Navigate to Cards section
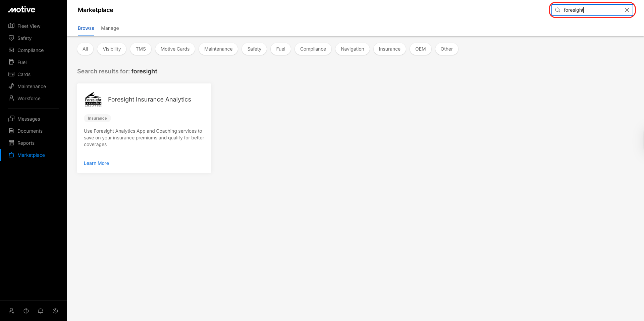The image size is (644, 321). tap(24, 74)
